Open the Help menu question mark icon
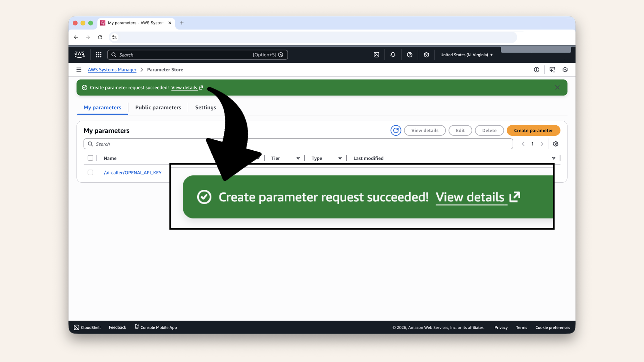 (410, 55)
